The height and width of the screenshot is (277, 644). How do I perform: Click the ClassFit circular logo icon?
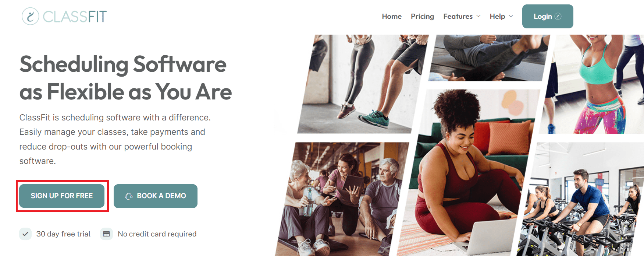coord(30,16)
